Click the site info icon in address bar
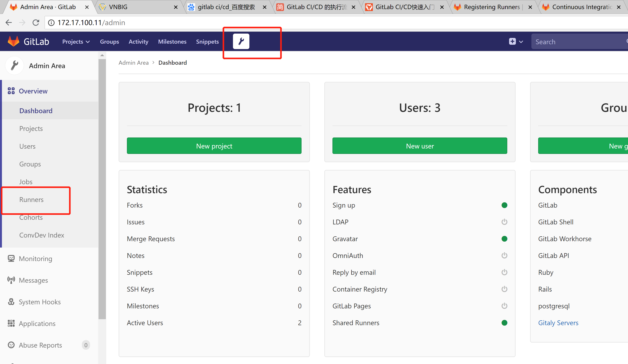628x364 pixels. click(x=51, y=23)
